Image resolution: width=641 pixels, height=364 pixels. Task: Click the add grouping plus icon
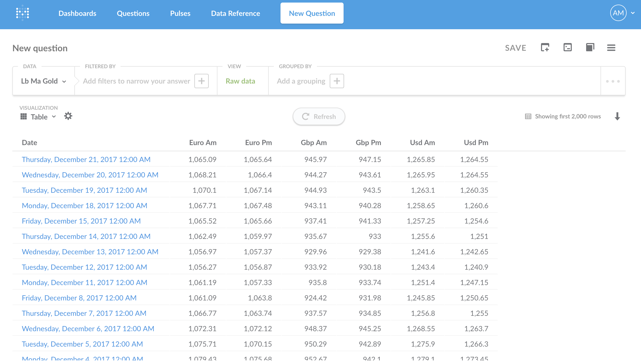[x=337, y=81]
